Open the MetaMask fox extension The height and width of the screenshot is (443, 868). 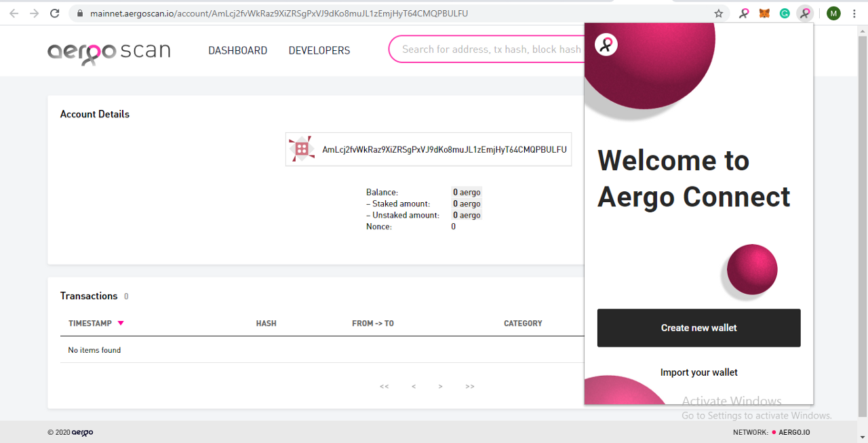pos(764,13)
